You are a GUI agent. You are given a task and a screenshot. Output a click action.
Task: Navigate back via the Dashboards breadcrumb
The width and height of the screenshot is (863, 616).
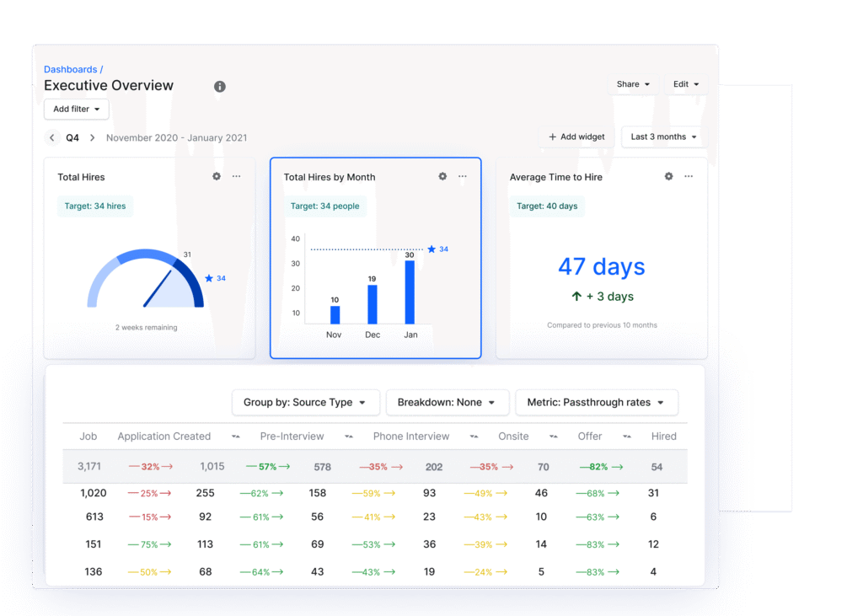[71, 68]
